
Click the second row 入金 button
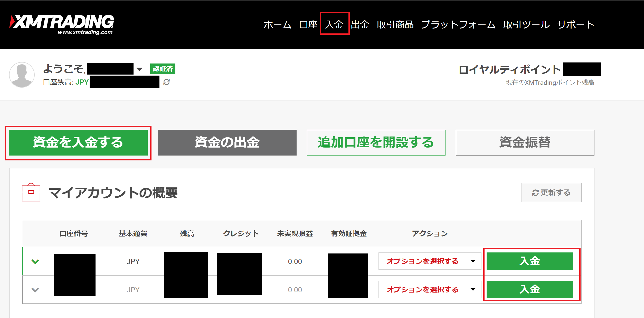click(x=530, y=289)
